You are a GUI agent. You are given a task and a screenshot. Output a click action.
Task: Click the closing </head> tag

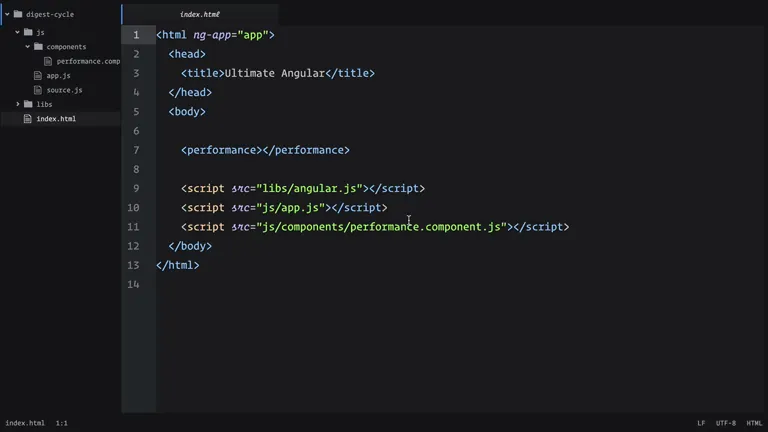point(190,92)
